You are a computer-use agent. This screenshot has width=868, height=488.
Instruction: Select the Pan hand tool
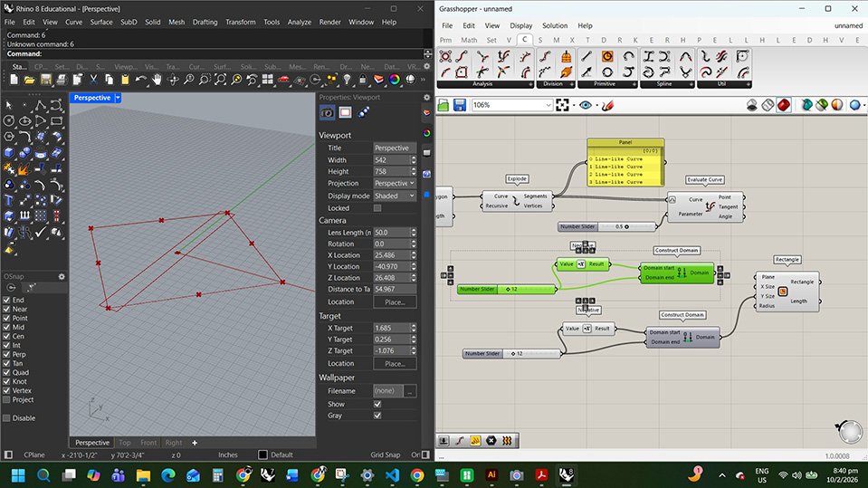click(x=157, y=81)
